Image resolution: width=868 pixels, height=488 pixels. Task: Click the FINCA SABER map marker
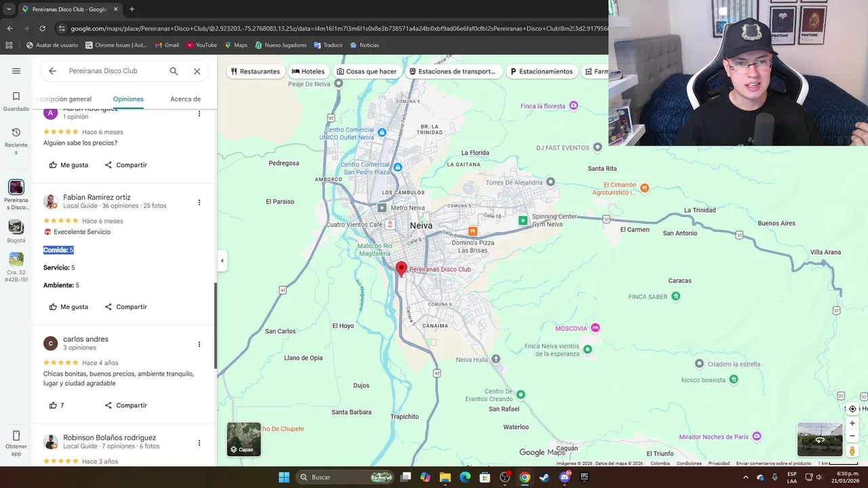click(x=675, y=296)
